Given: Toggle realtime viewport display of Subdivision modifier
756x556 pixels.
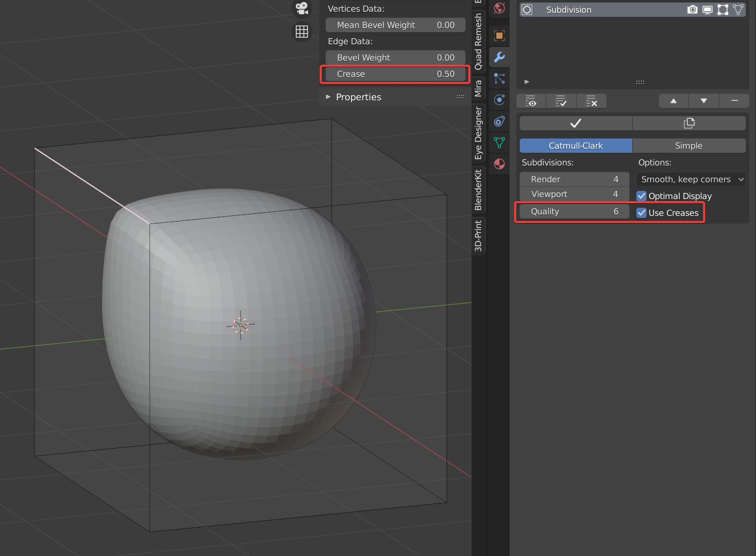Looking at the screenshot, I should 707,9.
